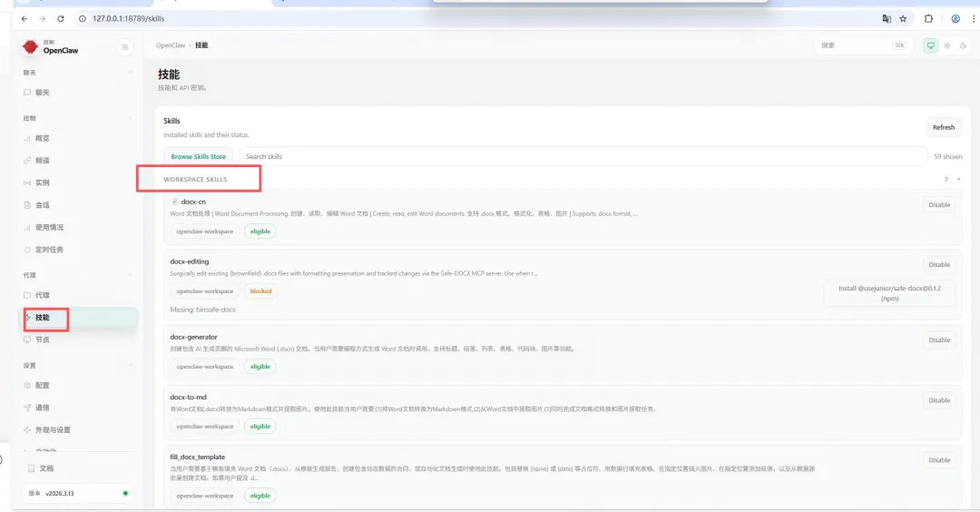Bookmark this page with the star icon

903,19
